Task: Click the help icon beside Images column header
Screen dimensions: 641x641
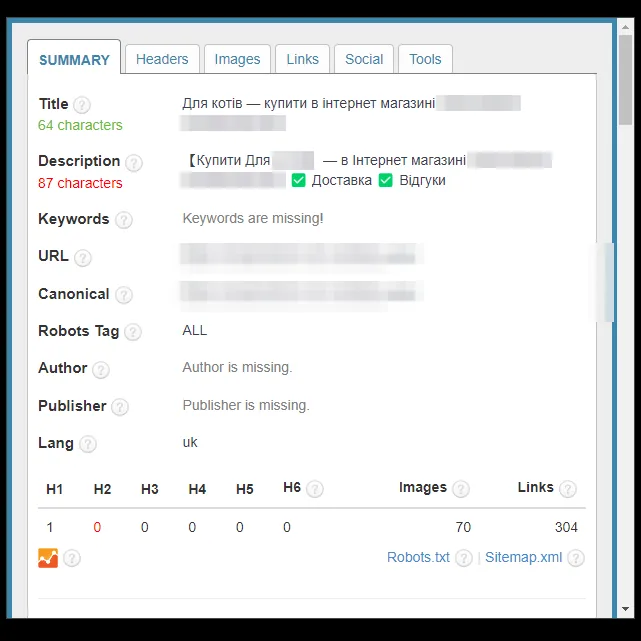Action: pos(461,489)
